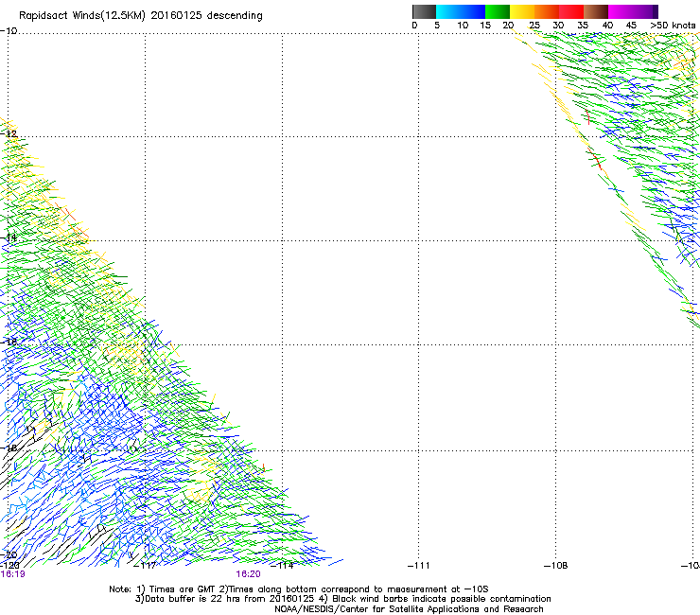Click the '25' legend scale label
The width and height of the screenshot is (700, 615).
coord(534,26)
